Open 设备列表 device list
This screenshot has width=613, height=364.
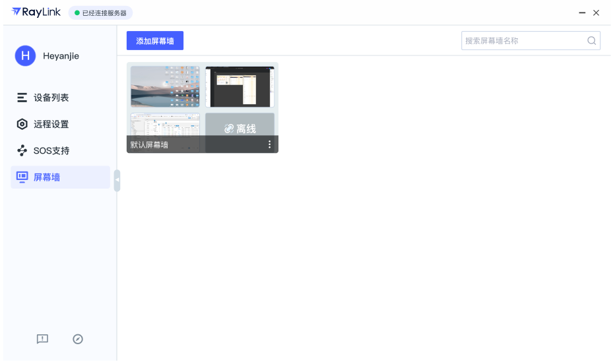tap(60, 98)
